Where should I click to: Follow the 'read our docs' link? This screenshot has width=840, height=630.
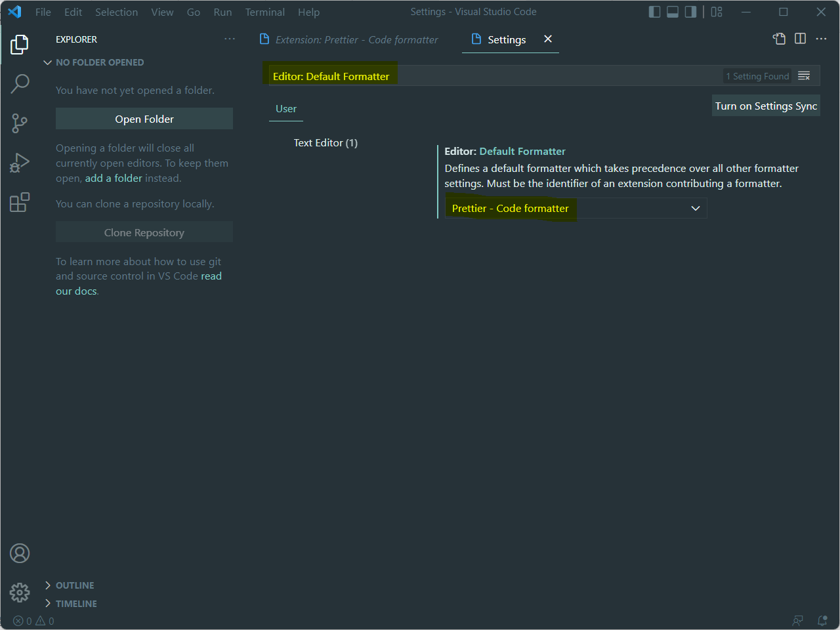click(x=138, y=283)
